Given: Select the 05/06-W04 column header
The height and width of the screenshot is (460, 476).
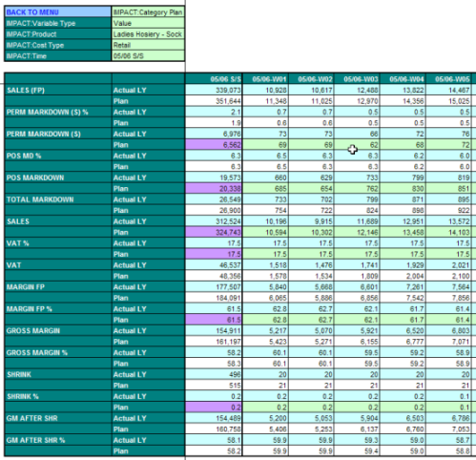Looking at the screenshot, I should coord(403,79).
